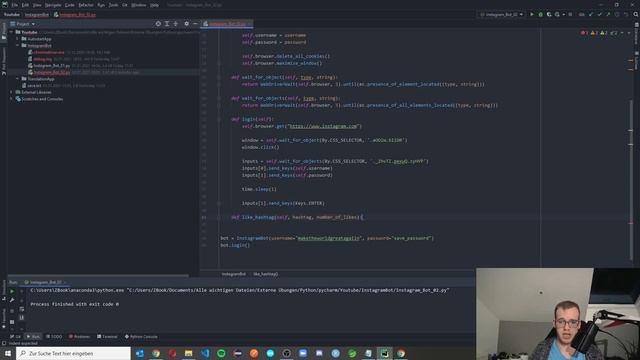Push commits with the Git push icon
Image resolution: width=640 pixels, height=360 pixels.
point(608,14)
